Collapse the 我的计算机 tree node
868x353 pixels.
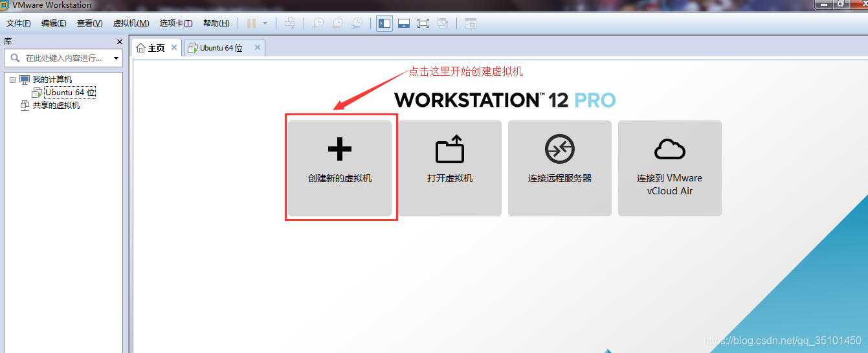point(12,80)
